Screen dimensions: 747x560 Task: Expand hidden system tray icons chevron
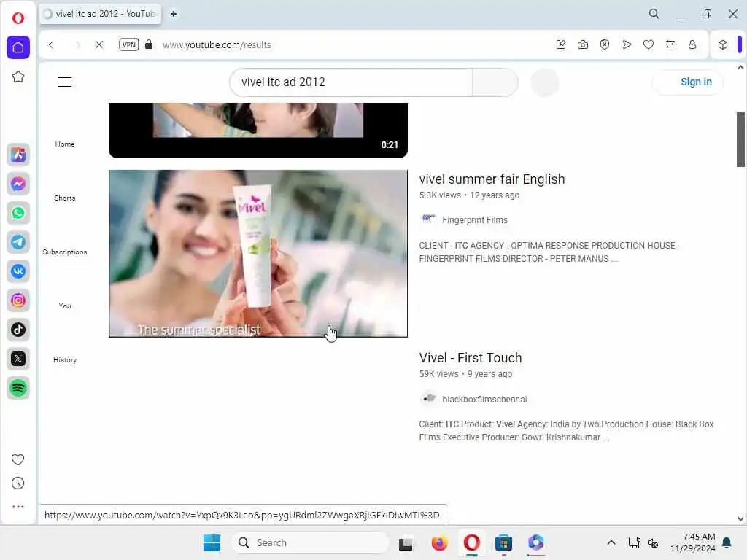611,542
